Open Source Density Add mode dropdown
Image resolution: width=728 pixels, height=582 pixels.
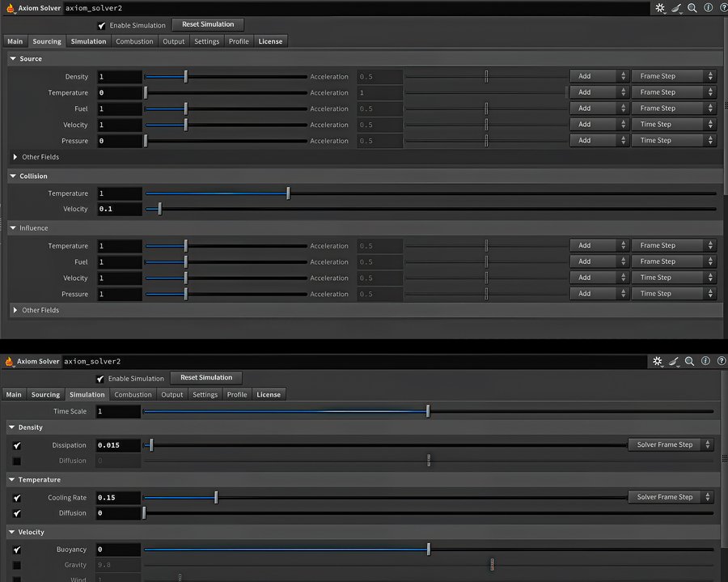coord(599,76)
